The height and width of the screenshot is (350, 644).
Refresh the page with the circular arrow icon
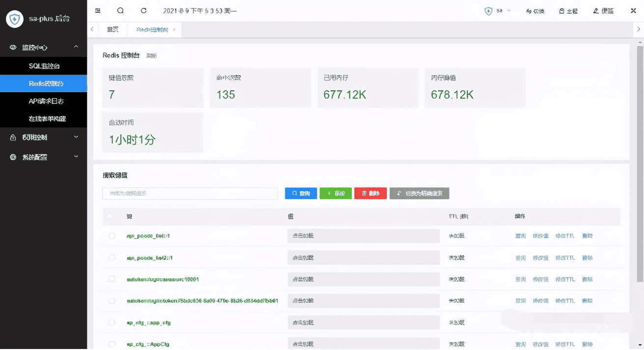pos(143,11)
